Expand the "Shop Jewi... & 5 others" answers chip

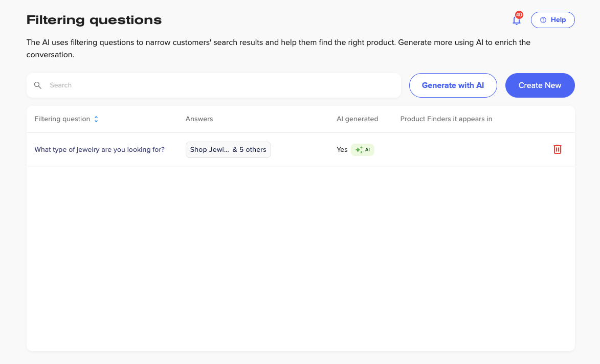pyautogui.click(x=228, y=150)
